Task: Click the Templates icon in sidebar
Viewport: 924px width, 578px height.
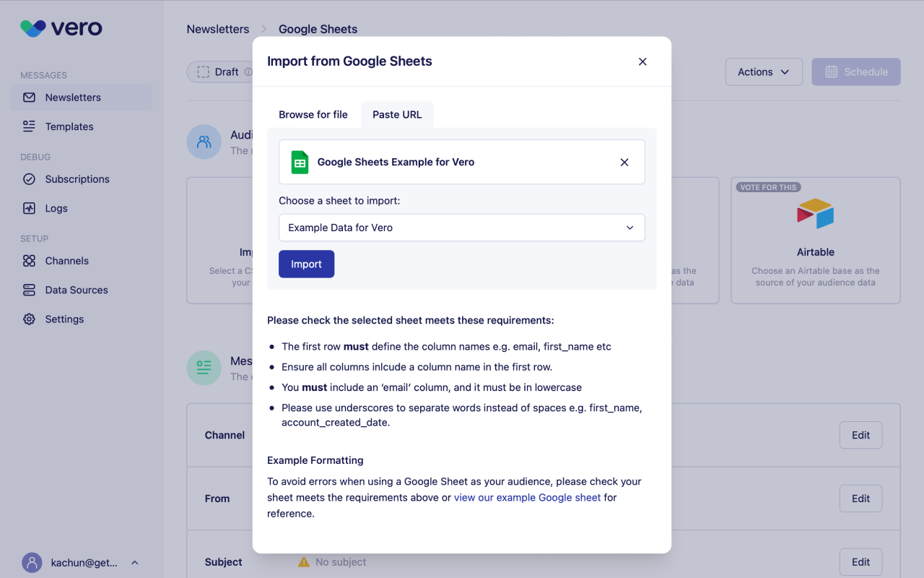Action: [x=29, y=126]
